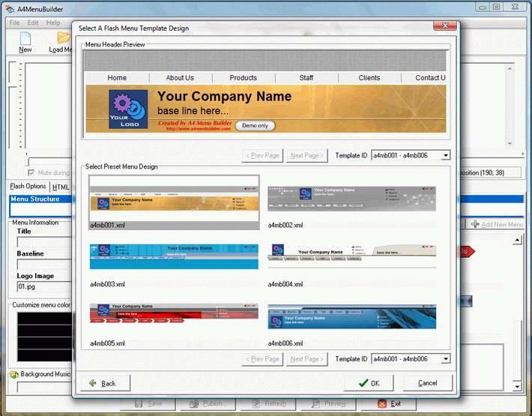
Task: Click the black Customize menu color swatch
Action: click(45, 337)
